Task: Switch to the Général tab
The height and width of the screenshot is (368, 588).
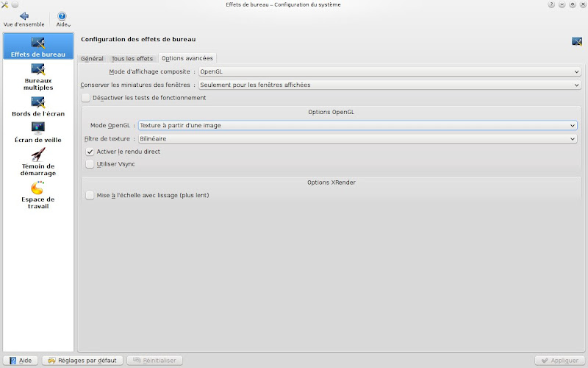Action: click(x=92, y=59)
